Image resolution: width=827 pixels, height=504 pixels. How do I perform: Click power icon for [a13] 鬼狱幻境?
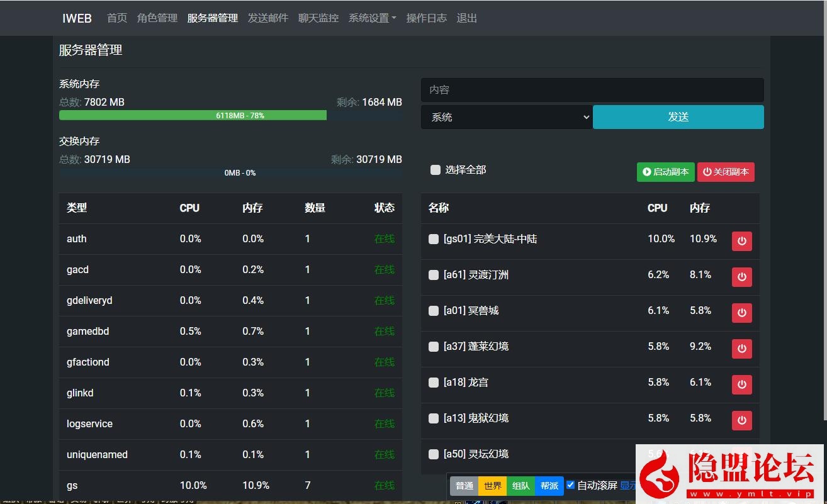741,420
